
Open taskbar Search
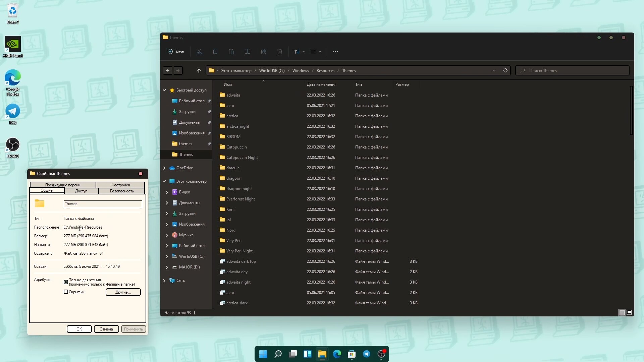tap(278, 354)
